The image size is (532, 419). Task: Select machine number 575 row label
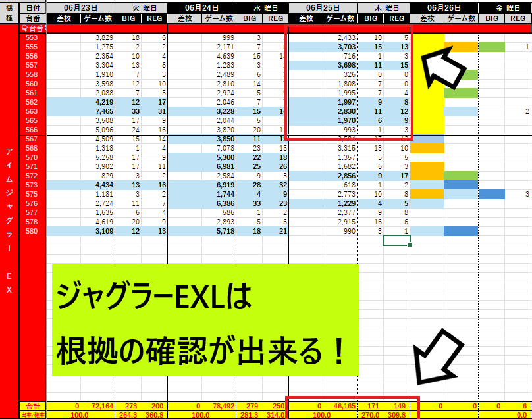tap(32, 194)
